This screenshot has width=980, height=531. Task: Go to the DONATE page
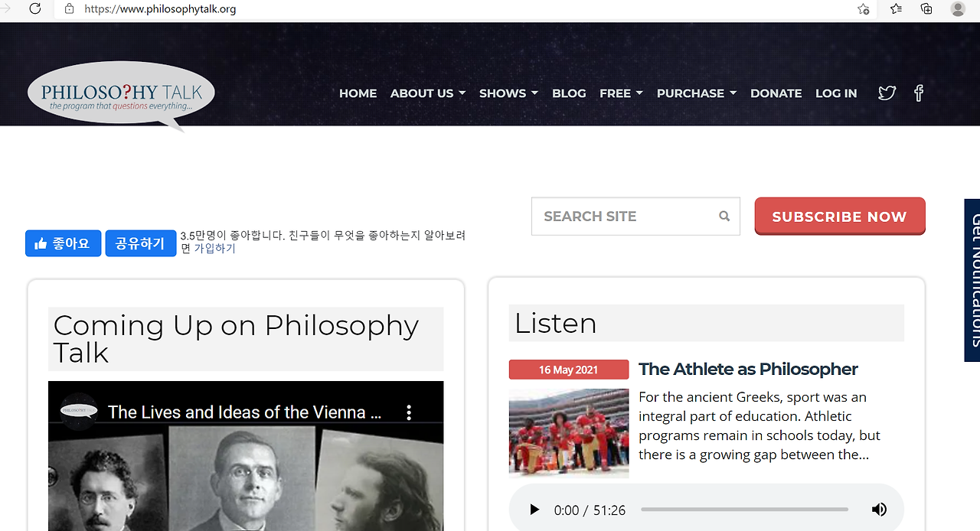(776, 93)
